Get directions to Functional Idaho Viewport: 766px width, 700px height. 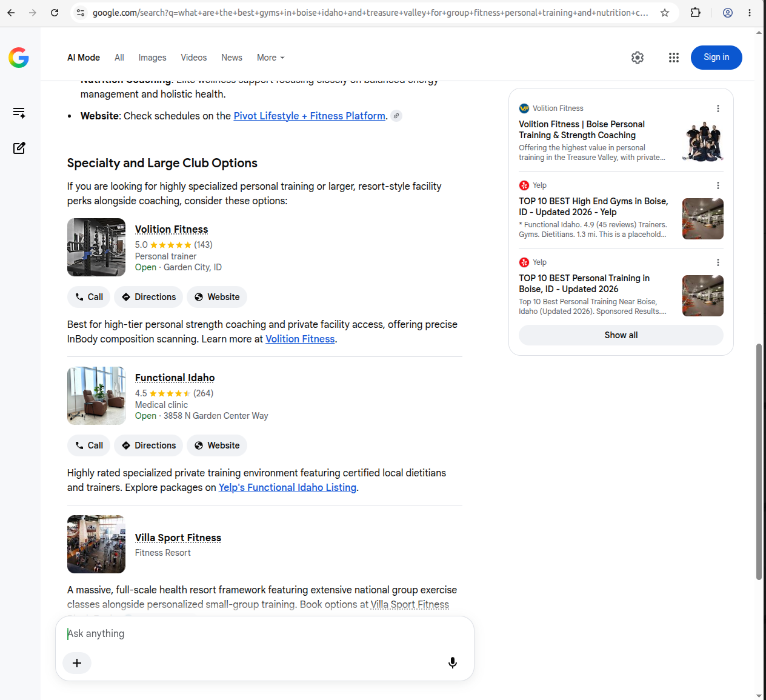point(148,445)
